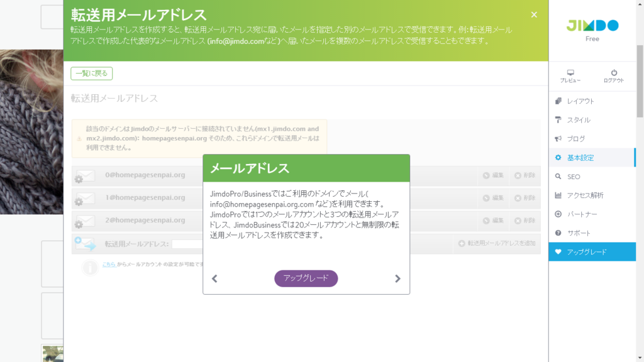The image size is (644, 362).
Task: Click the こちら link
Action: pos(109,265)
